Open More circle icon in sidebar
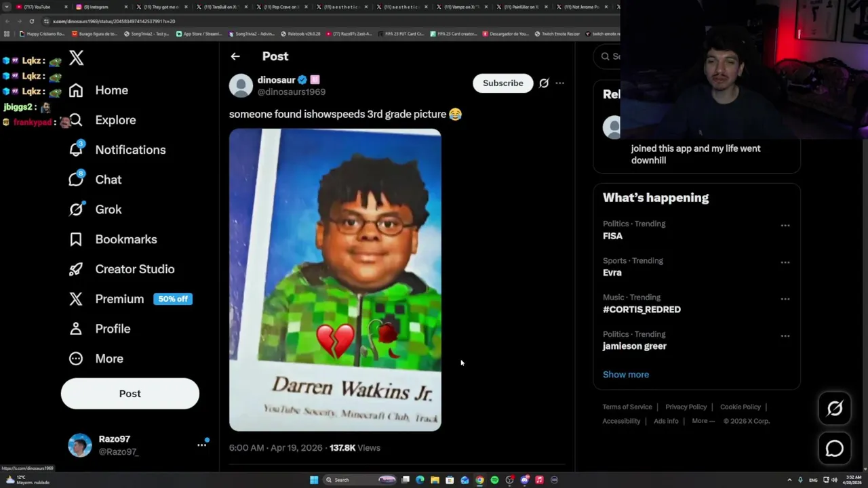This screenshot has height=488, width=868. coord(76,359)
